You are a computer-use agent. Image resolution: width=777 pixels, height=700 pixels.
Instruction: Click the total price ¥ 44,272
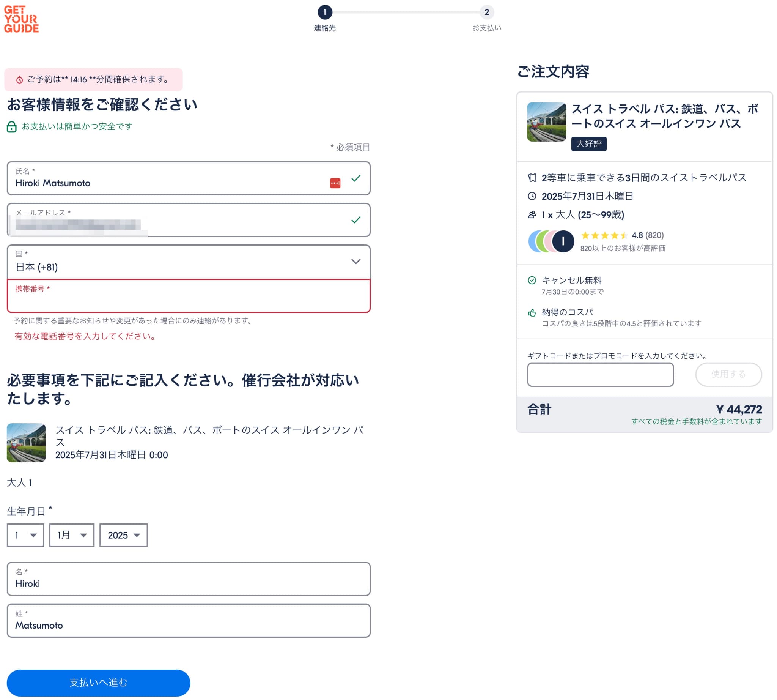pyautogui.click(x=739, y=409)
